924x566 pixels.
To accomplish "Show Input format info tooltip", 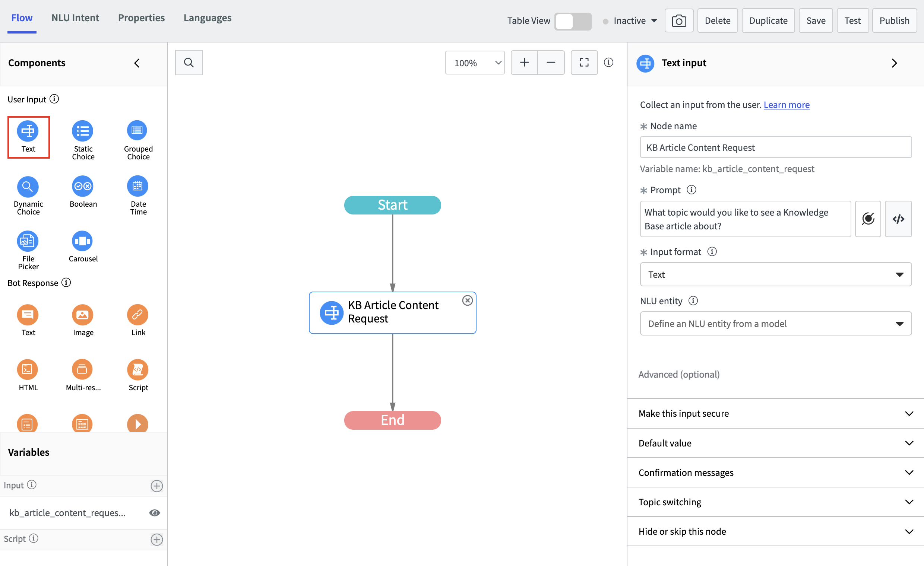I will [712, 251].
